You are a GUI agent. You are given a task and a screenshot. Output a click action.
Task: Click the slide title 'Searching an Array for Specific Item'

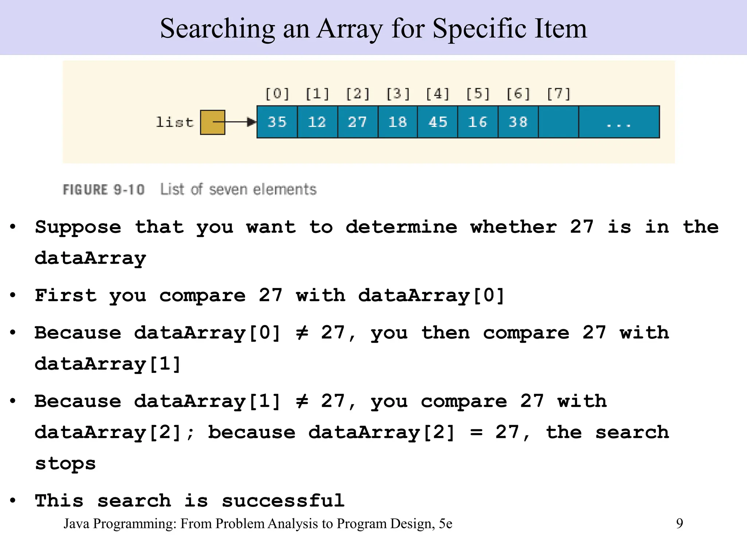coord(373,28)
